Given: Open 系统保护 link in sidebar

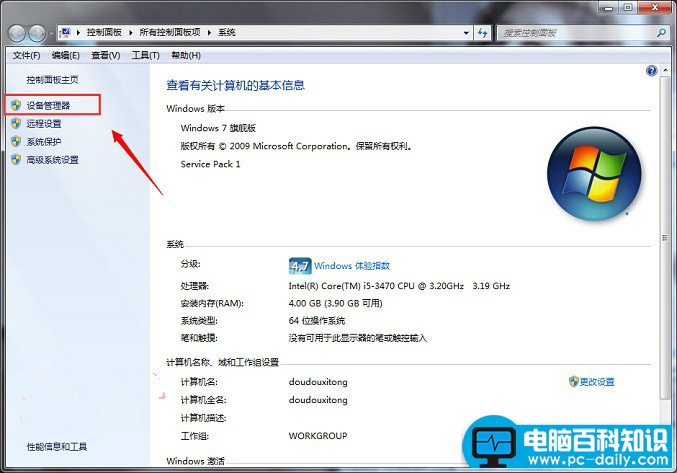Looking at the screenshot, I should click(x=44, y=142).
